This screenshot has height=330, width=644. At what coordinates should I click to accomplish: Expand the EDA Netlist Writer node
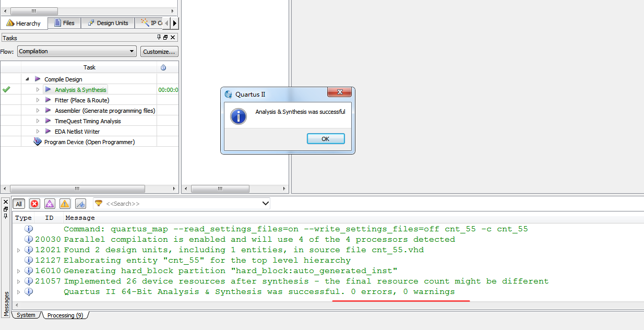click(x=38, y=132)
